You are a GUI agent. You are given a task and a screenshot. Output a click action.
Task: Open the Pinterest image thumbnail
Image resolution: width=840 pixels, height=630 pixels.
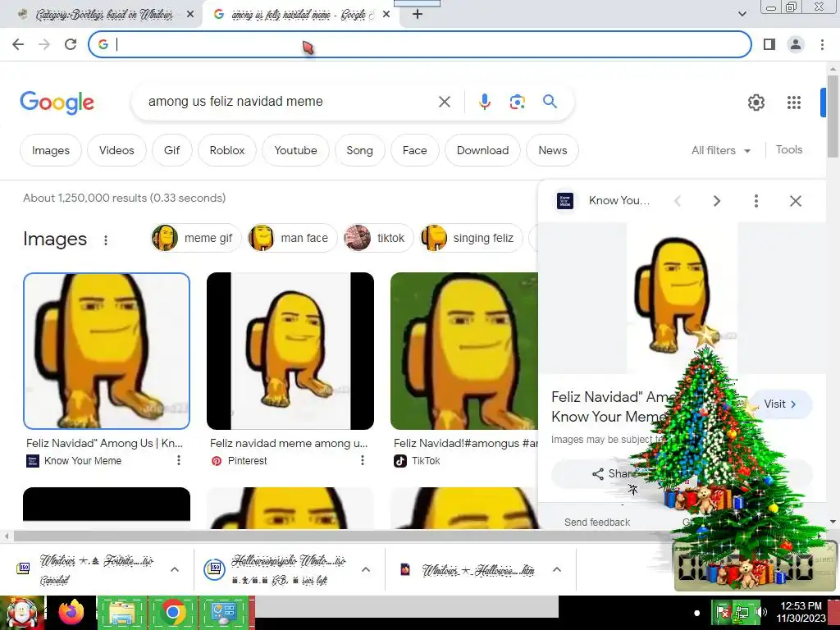[290, 351]
